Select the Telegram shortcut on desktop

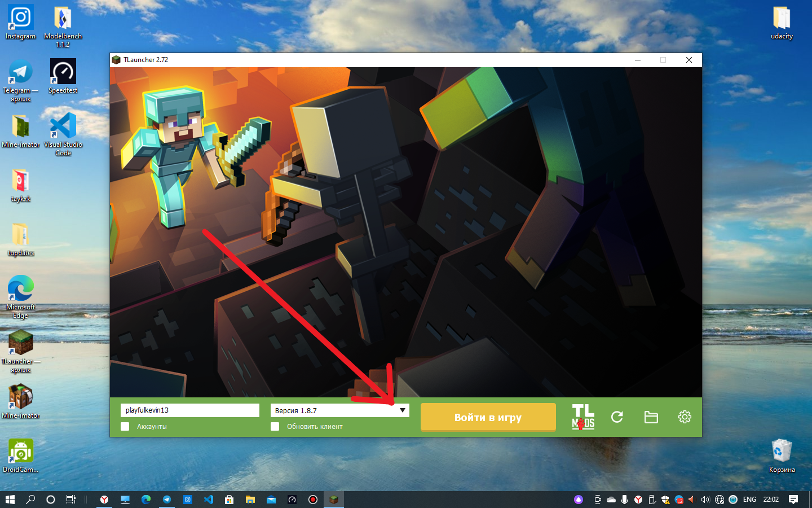point(21,81)
